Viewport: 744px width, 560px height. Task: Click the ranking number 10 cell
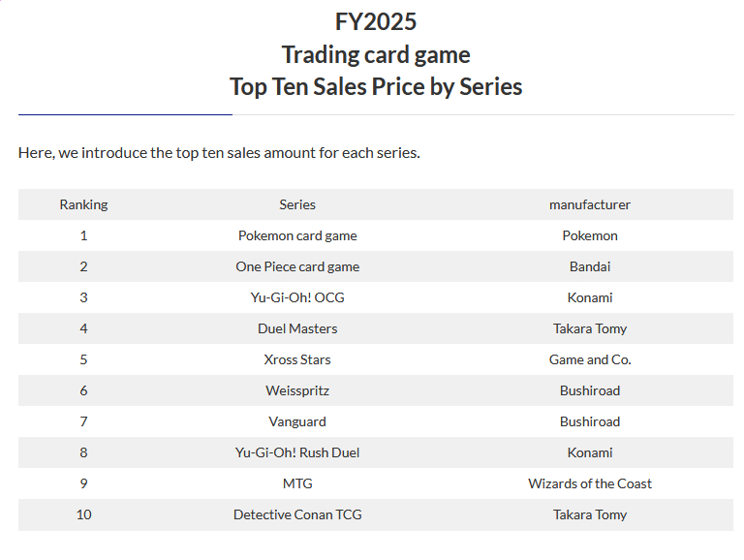[x=83, y=514]
